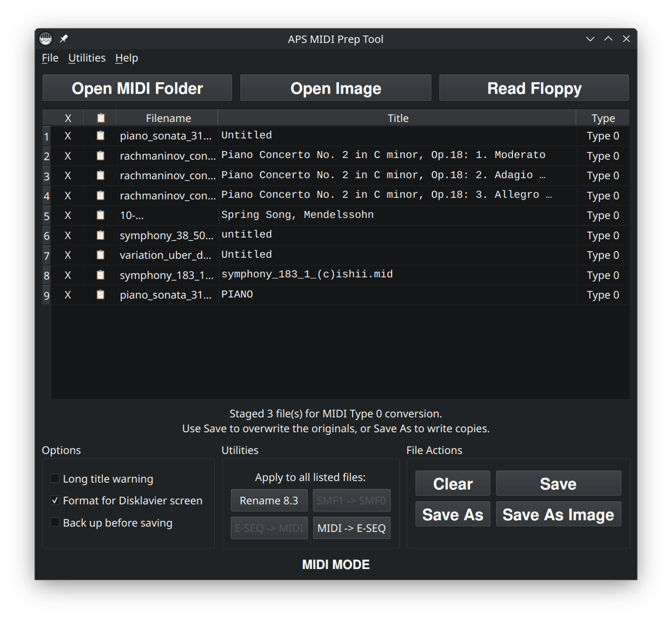Click the clipboard icon in row 1
Image resolution: width=672 pixels, height=621 pixels.
point(100,136)
